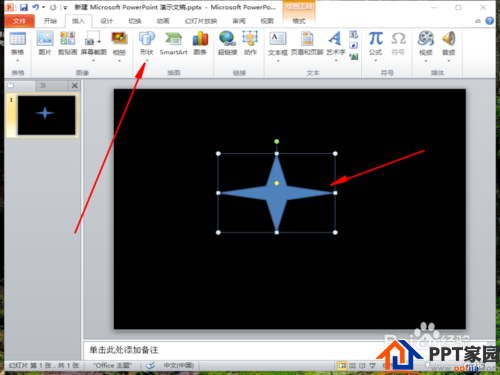
Task: Undo the last action
Action: (x=35, y=7)
